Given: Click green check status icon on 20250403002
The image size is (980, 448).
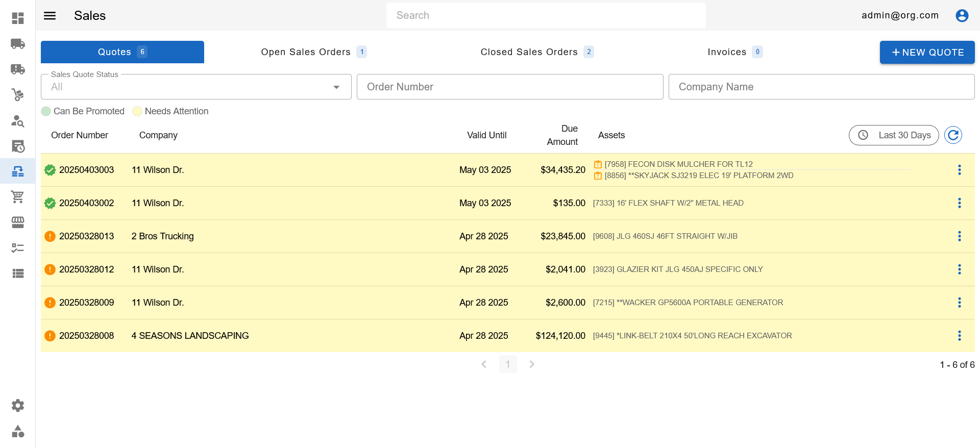Looking at the screenshot, I should (x=50, y=203).
